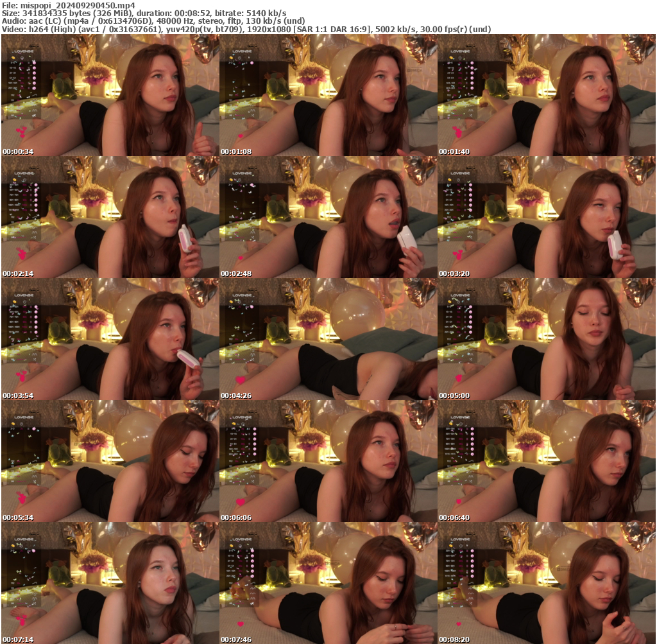657x644 pixels.
Task: Select the frame timestamped 00:06:06
Action: (x=328, y=461)
